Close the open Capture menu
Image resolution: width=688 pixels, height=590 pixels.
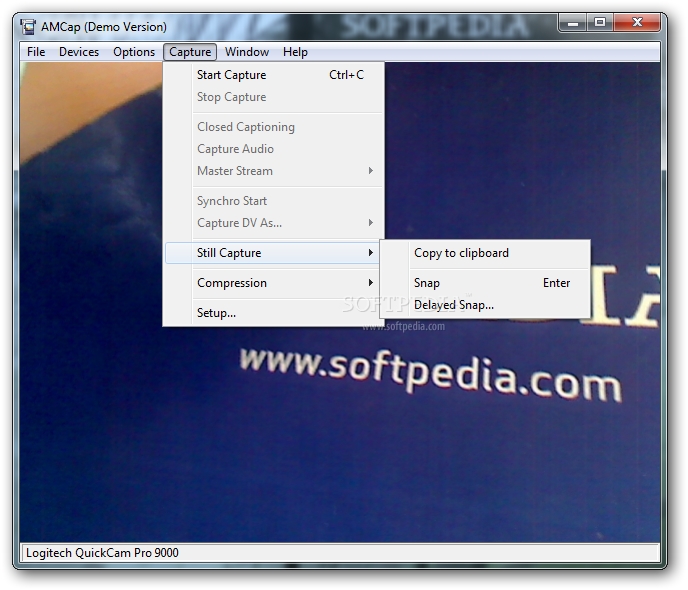190,52
